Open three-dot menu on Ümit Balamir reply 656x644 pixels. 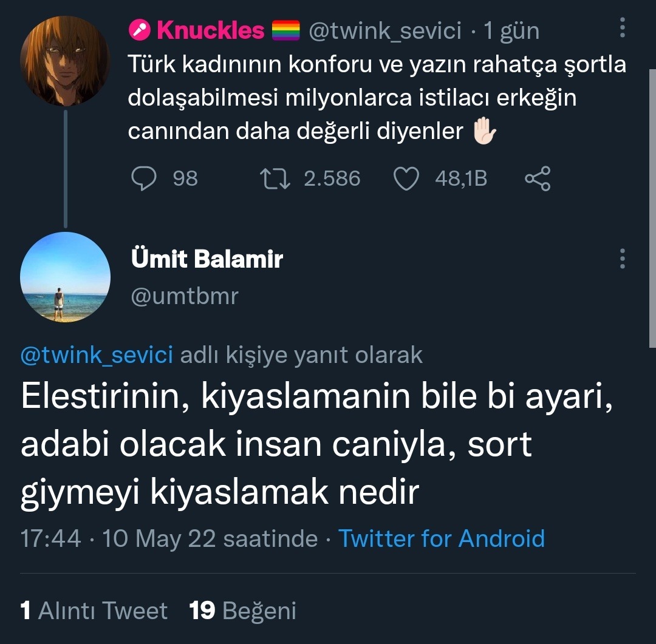tap(623, 259)
